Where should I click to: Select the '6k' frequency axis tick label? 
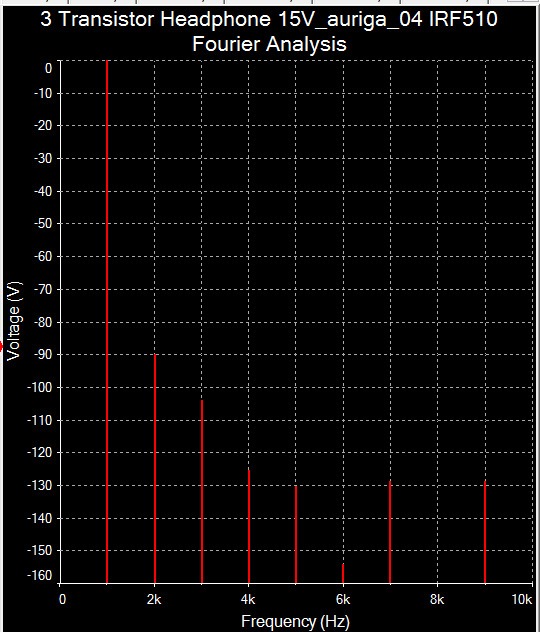click(343, 599)
